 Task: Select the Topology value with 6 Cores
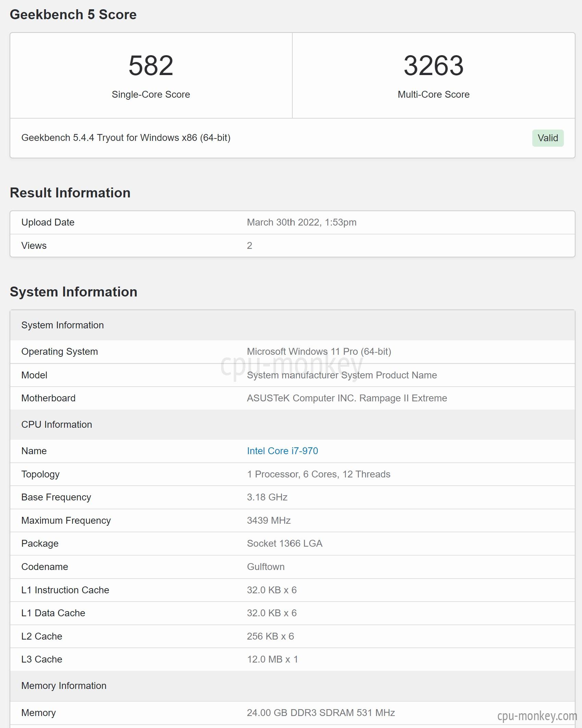(318, 474)
